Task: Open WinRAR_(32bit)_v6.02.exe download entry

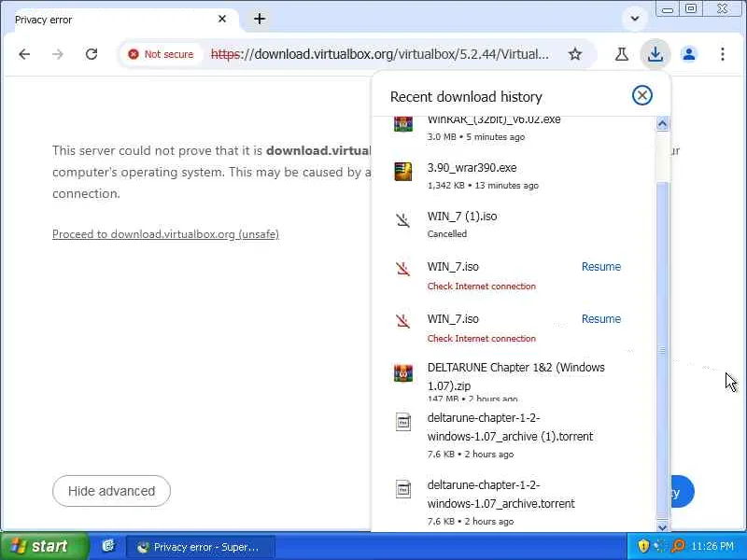Action: 514,129
